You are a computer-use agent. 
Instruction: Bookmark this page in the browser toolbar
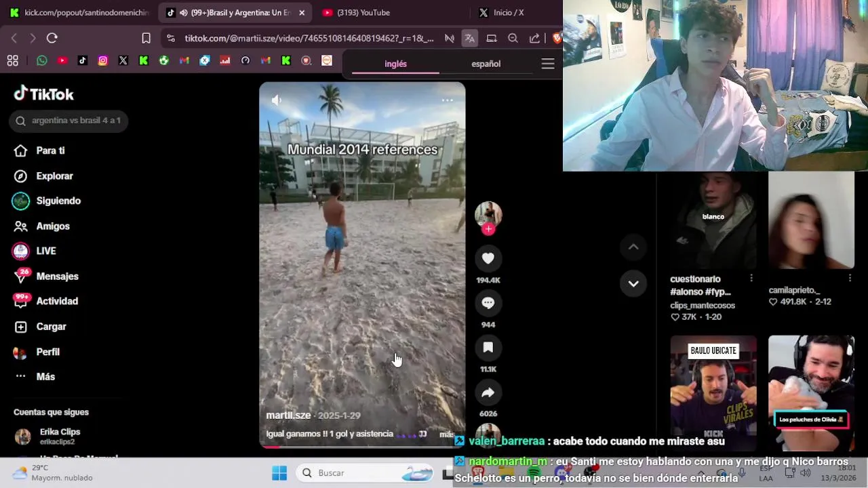(146, 38)
